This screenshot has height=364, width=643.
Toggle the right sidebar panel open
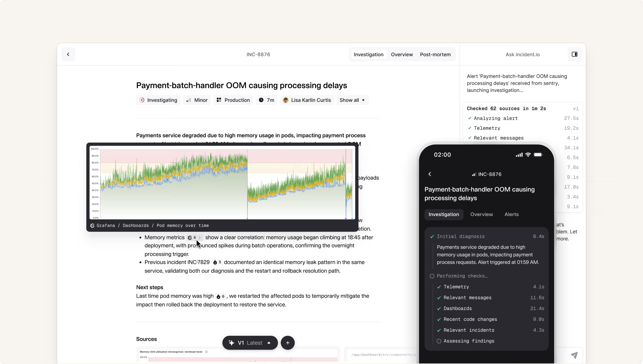[574, 54]
